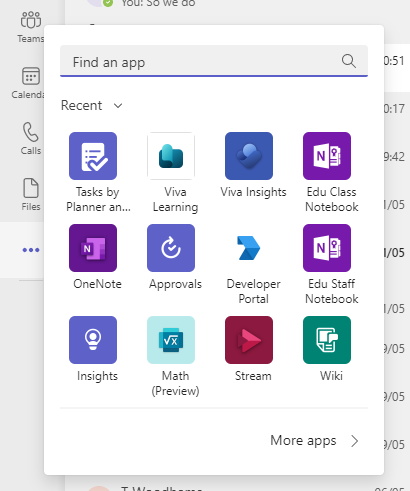This screenshot has height=491, width=410.
Task: Open Tasks by Planner app
Action: point(93,156)
